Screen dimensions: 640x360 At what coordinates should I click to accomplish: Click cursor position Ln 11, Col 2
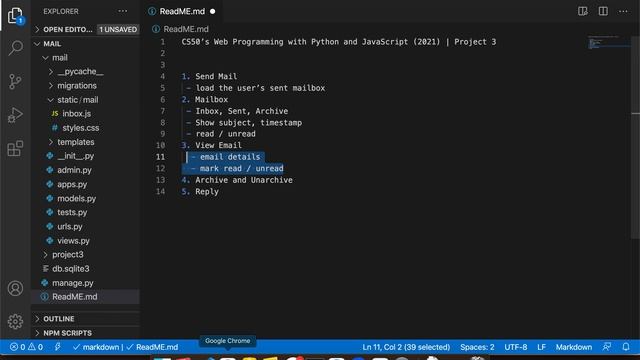coord(406,347)
